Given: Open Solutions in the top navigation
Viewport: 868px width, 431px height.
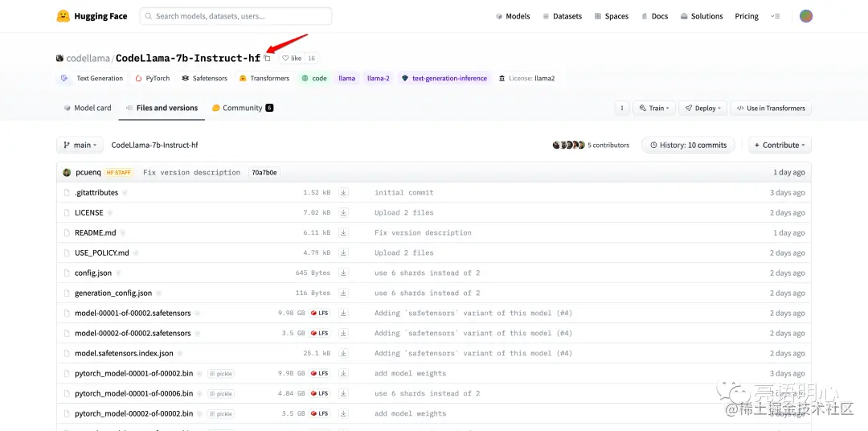Looking at the screenshot, I should (702, 16).
